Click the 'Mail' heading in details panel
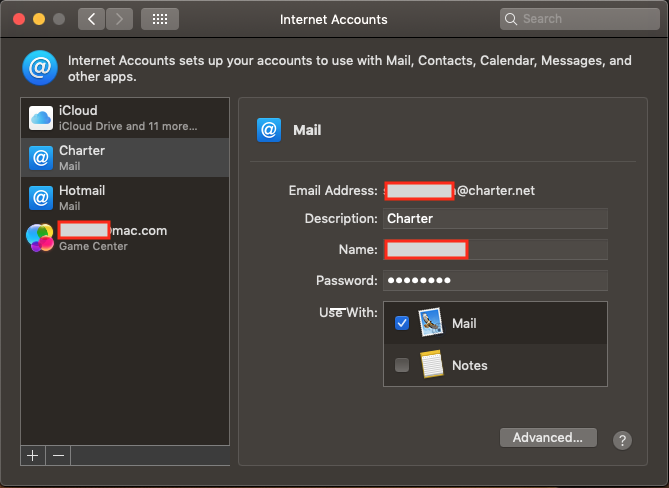Viewport: 669px width, 488px height. tap(307, 130)
